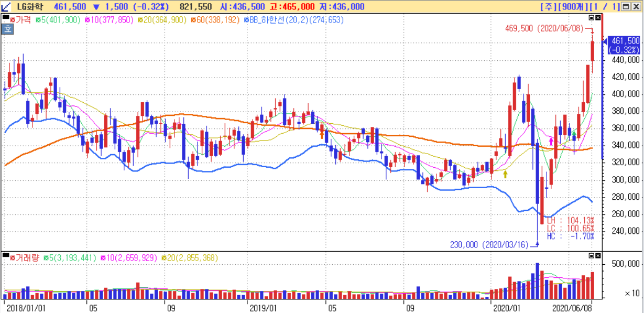Viewport: 644px width, 313px height.
Task: Click the 2018/01/01 date axis label
Action: pos(26,308)
